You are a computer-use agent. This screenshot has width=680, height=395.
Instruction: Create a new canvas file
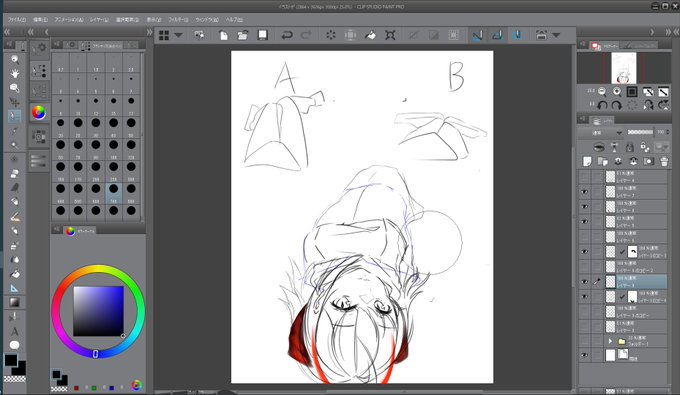223,36
